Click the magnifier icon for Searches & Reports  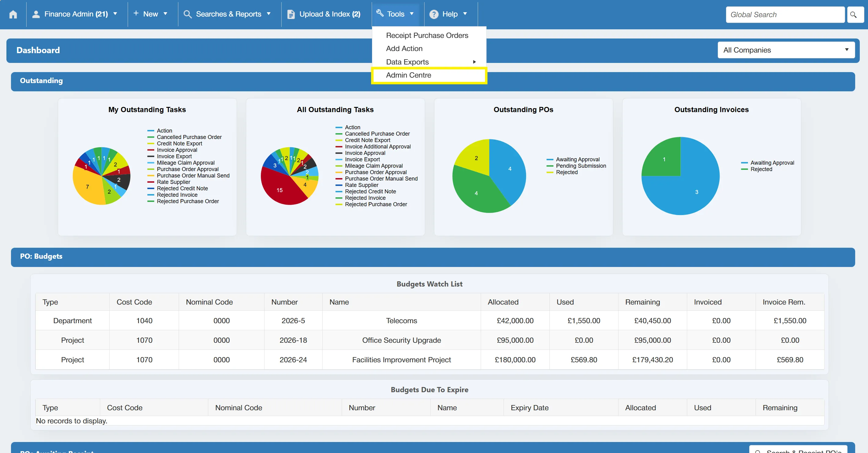point(187,14)
